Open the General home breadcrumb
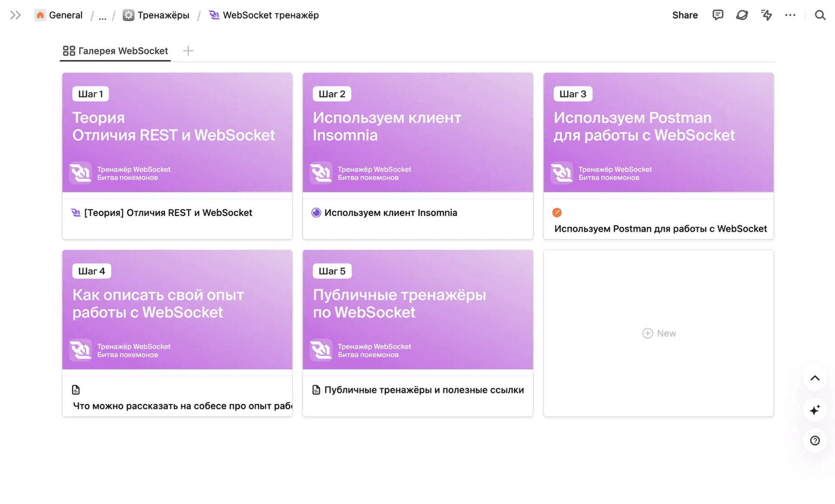This screenshot has height=504, width=835. pos(59,15)
